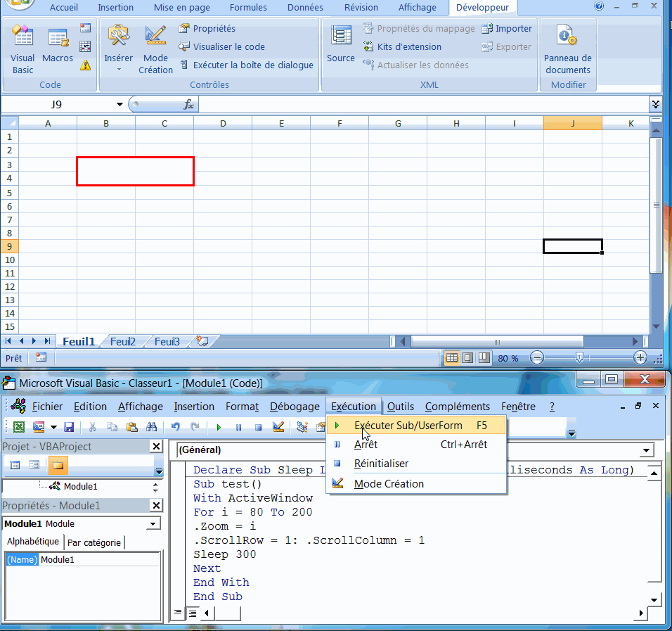Choose Réinitialiser in the Exécution menu
Viewport: 672px width, 631px height.
[416, 464]
